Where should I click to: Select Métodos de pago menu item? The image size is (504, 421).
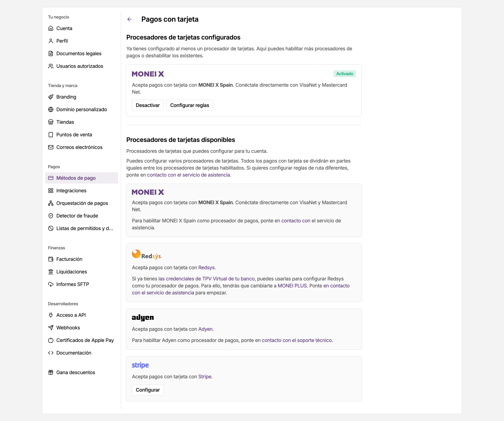(x=81, y=178)
